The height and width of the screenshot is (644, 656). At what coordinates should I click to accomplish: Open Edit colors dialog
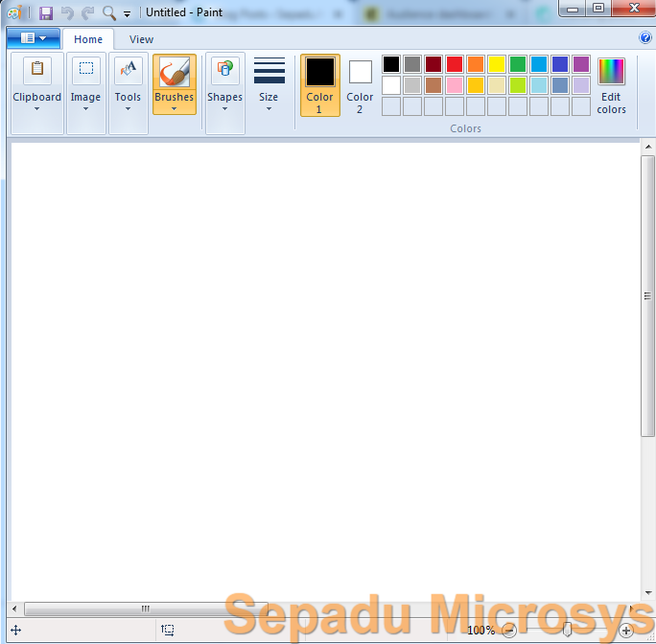611,86
